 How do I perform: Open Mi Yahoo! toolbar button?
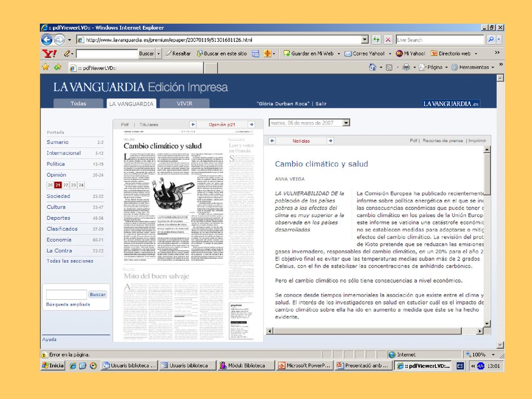[x=410, y=54]
